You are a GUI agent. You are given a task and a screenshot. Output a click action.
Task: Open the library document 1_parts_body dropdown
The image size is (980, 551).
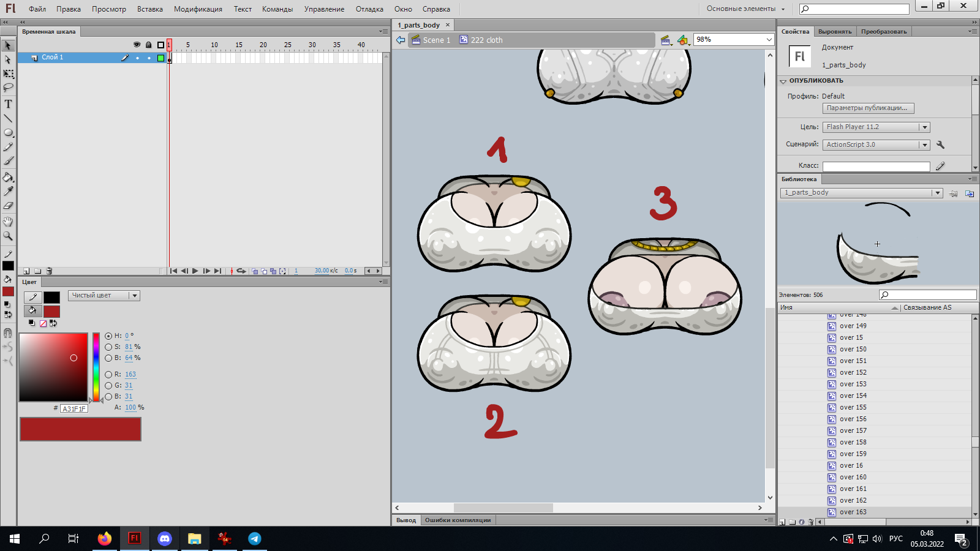[861, 193]
